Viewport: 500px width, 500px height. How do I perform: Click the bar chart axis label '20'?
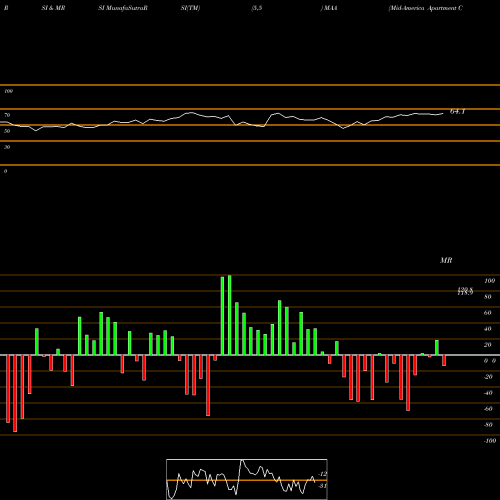coord(488,345)
